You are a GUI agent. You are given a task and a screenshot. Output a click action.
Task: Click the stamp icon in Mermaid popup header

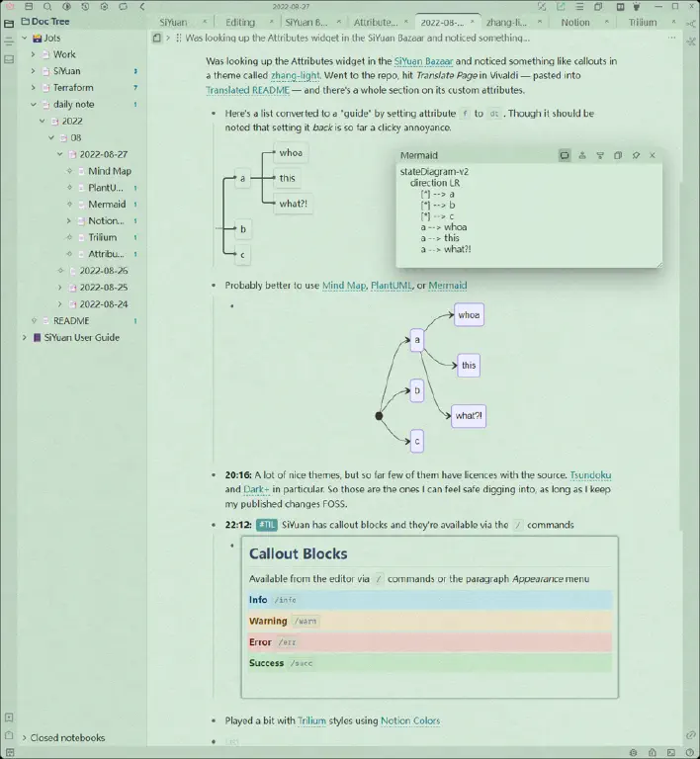coord(582,155)
